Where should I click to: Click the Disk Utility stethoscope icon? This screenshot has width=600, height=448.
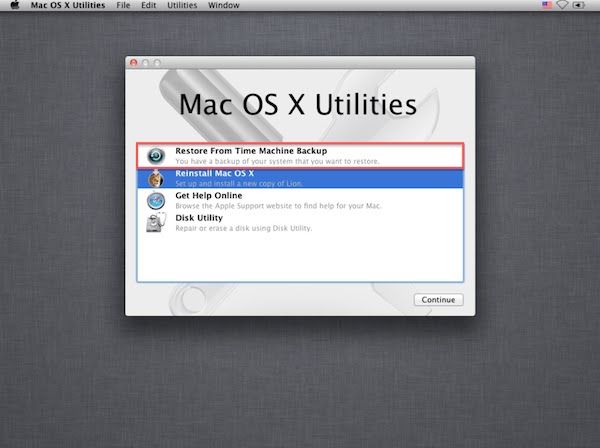tap(156, 223)
